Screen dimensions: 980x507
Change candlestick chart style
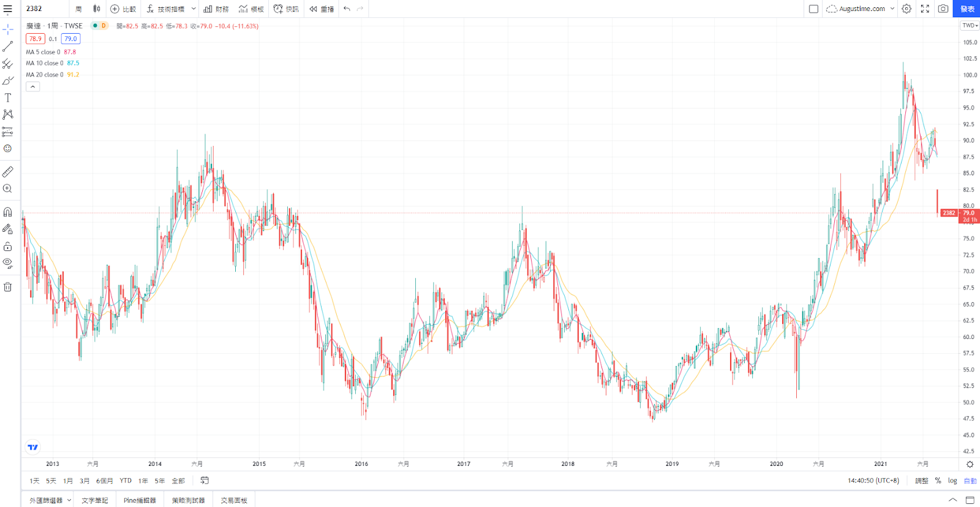point(97,9)
